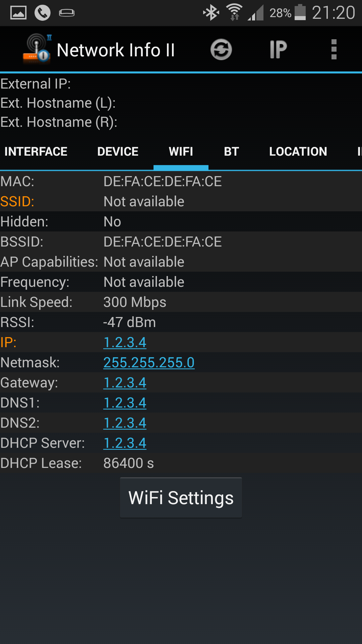This screenshot has width=362, height=644.
Task: Tap the battery indicator icon
Action: 300,12
